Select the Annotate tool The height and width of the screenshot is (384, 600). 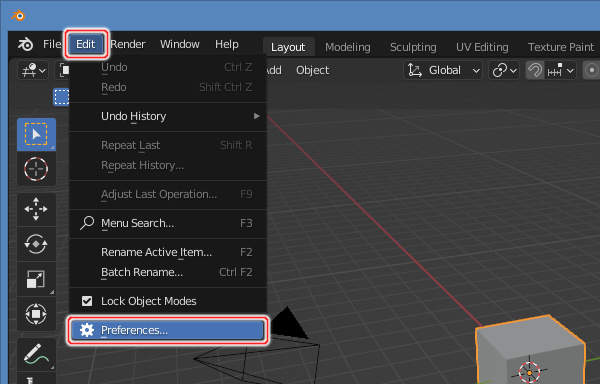coord(36,355)
